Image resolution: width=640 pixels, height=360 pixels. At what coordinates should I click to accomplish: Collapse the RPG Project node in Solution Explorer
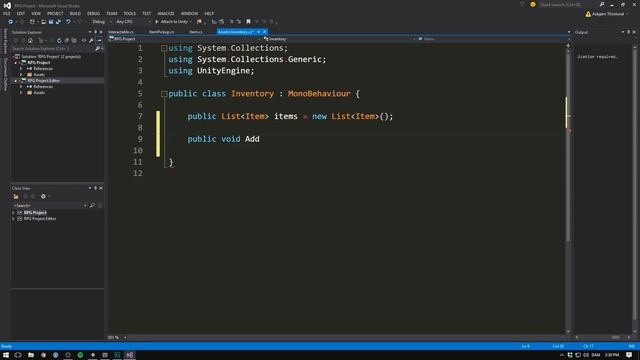(16, 63)
